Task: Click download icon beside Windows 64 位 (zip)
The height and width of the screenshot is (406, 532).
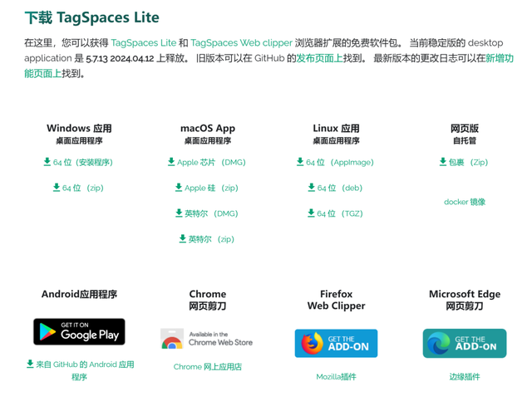Action: (x=57, y=188)
